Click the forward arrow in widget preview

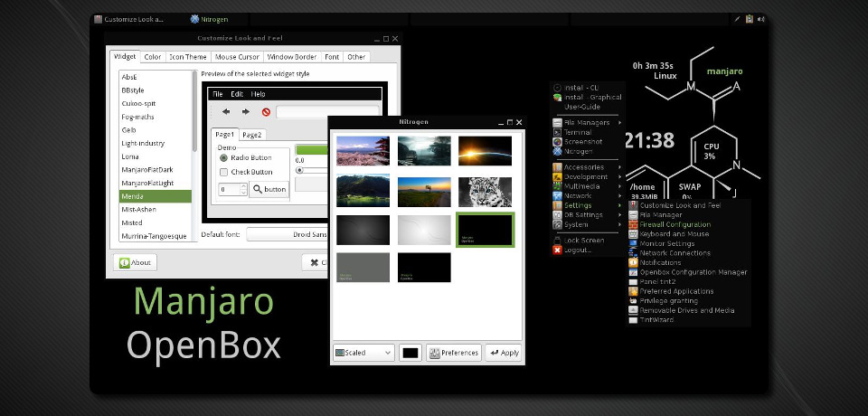[246, 112]
